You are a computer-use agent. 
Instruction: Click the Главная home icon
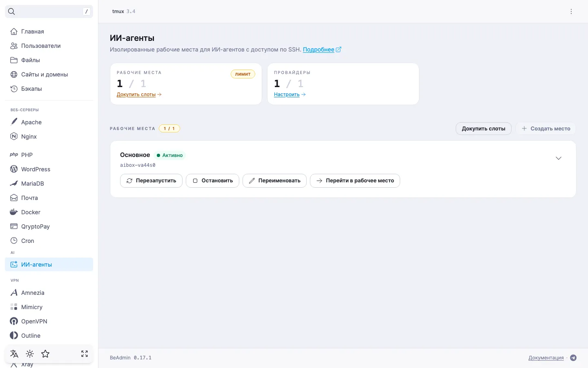[14, 31]
